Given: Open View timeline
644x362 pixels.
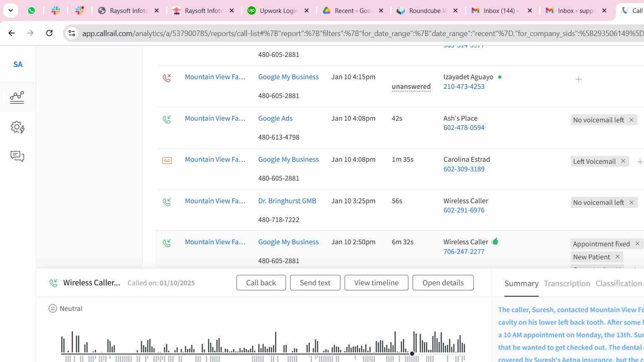Looking at the screenshot, I should (377, 283).
